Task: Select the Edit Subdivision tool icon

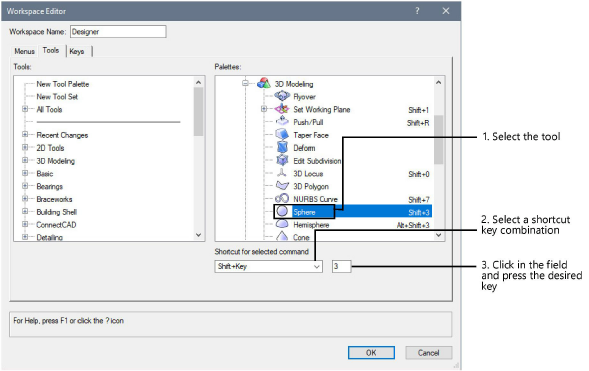Action: tap(282, 160)
